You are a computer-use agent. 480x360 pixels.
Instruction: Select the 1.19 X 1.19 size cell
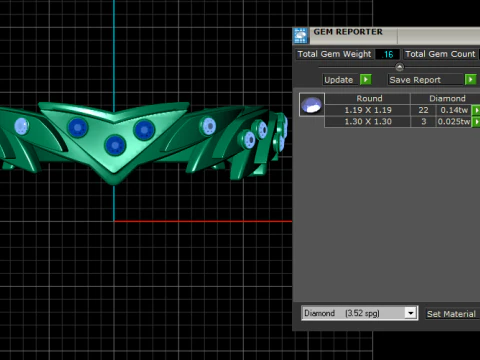point(368,110)
